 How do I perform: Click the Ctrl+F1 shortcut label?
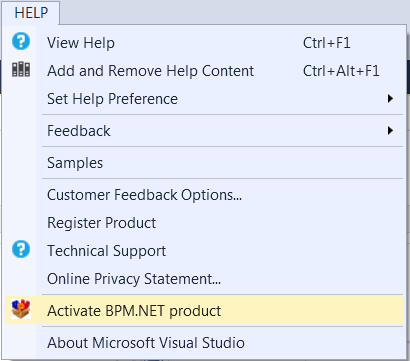point(327,43)
